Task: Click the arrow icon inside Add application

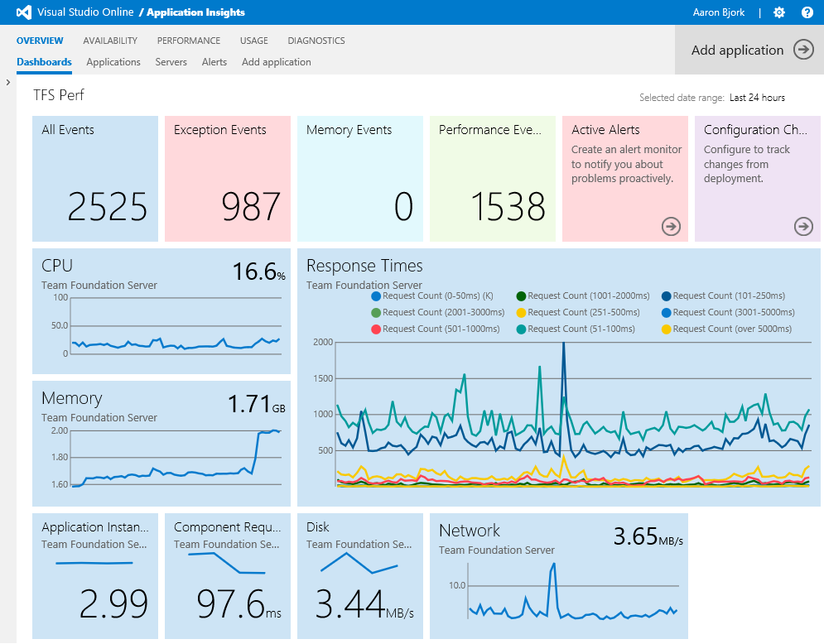Action: click(x=802, y=50)
